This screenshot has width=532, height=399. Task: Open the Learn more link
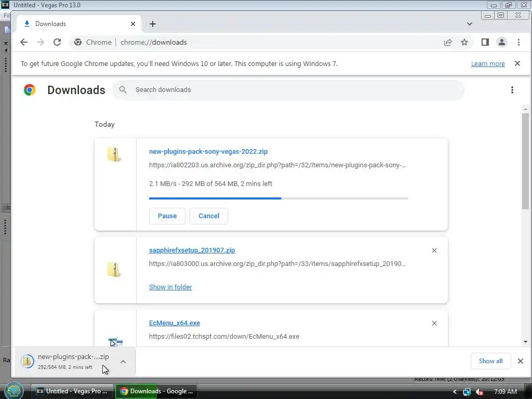pos(488,64)
